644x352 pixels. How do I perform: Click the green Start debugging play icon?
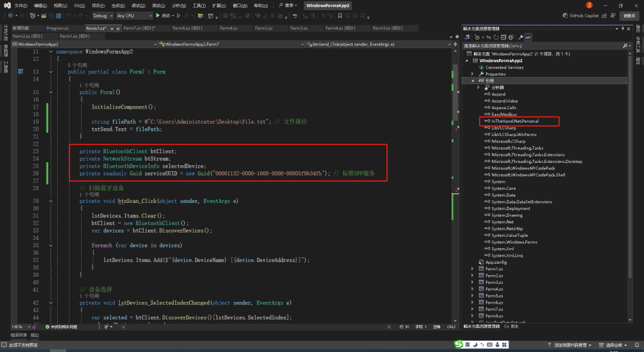(157, 16)
